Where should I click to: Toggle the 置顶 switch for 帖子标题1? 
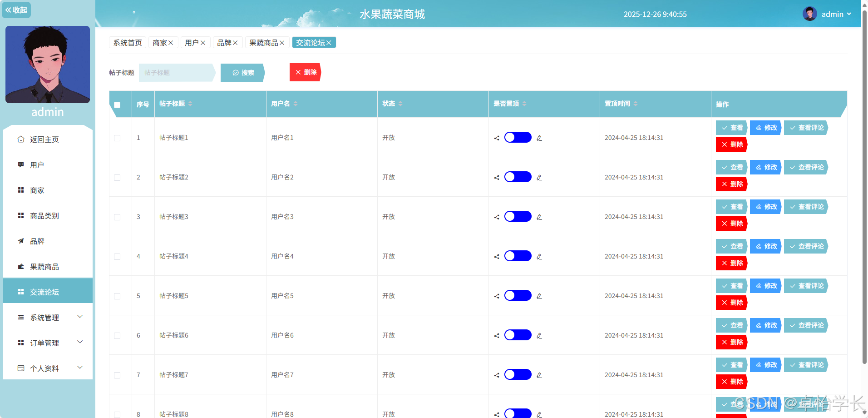(x=518, y=137)
